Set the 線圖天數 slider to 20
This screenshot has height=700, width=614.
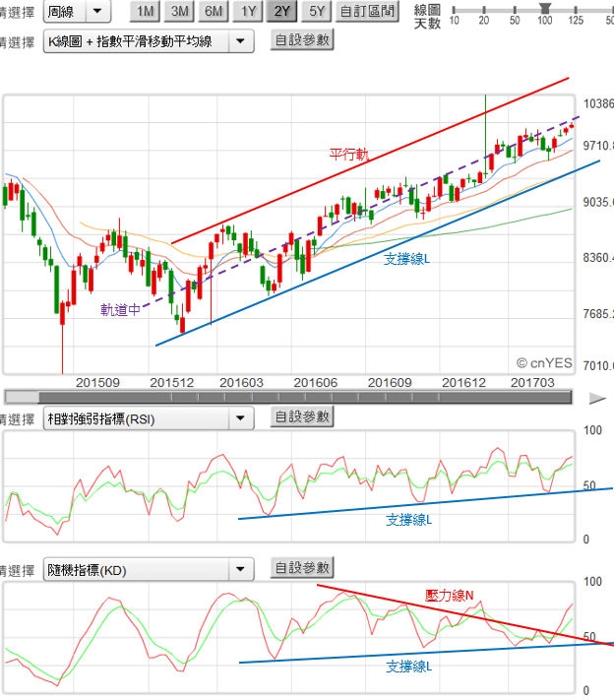tap(484, 8)
